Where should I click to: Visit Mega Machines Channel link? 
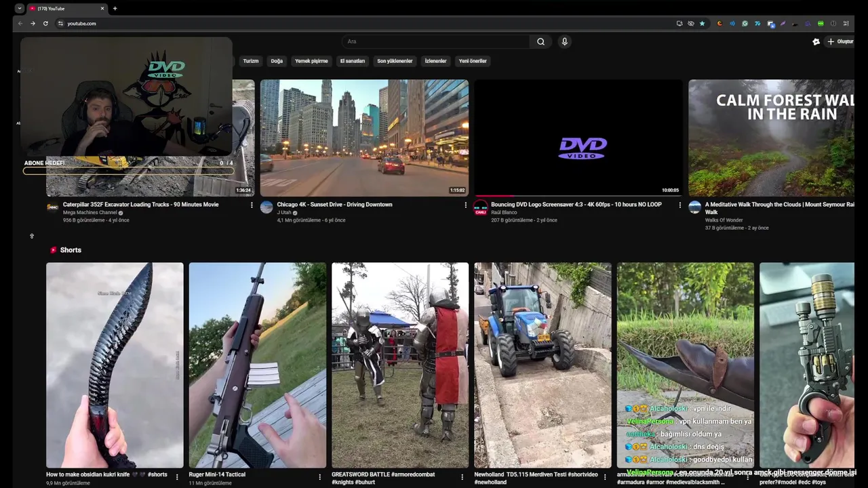click(x=90, y=212)
